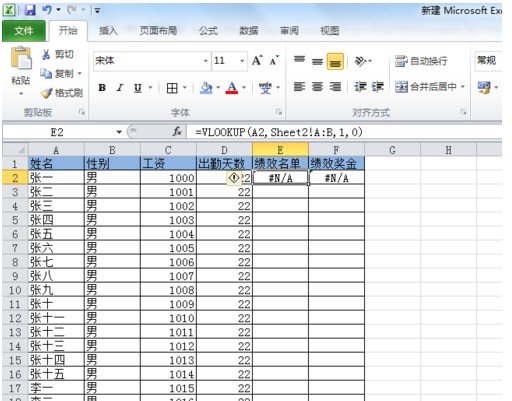This screenshot has height=401, width=512.
Task: Switch to the Insert (插入) tab
Action: pos(108,31)
